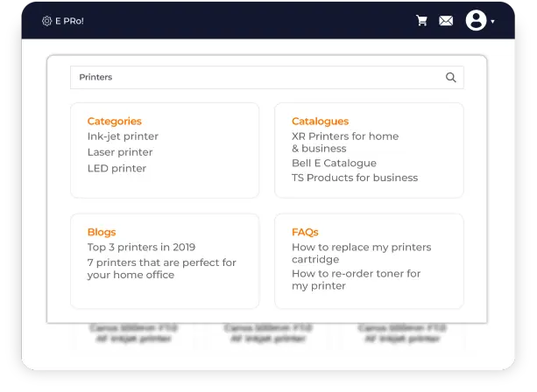This screenshot has height=392, width=537.
Task: Select the Catalogues heading
Action: [320, 122]
